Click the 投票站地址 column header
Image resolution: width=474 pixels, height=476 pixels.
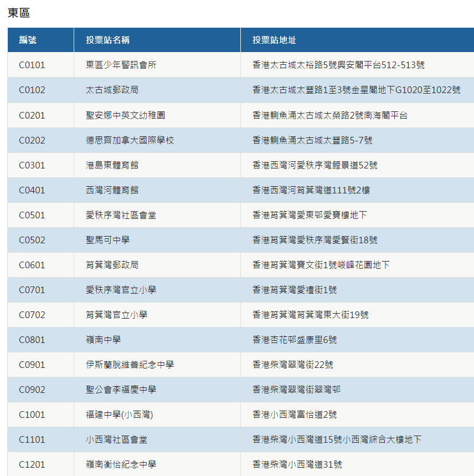pyautogui.click(x=274, y=40)
